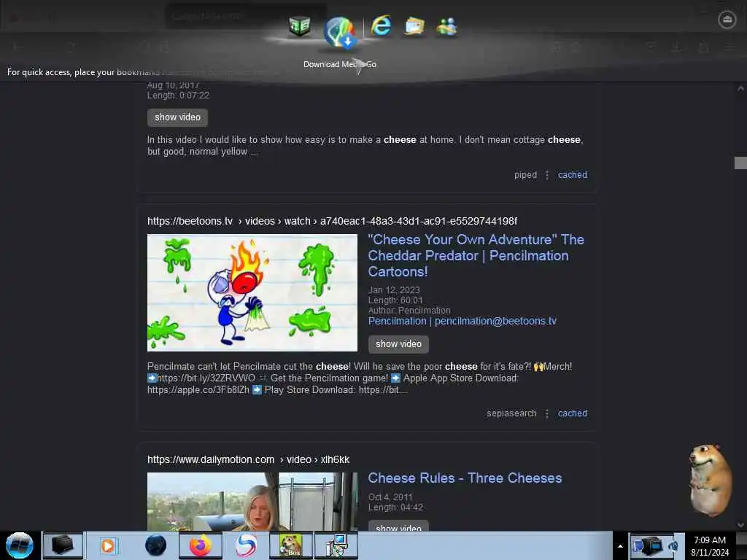Open result options beside sepiasearch
Viewport: 747px width, 560px height.
547,413
